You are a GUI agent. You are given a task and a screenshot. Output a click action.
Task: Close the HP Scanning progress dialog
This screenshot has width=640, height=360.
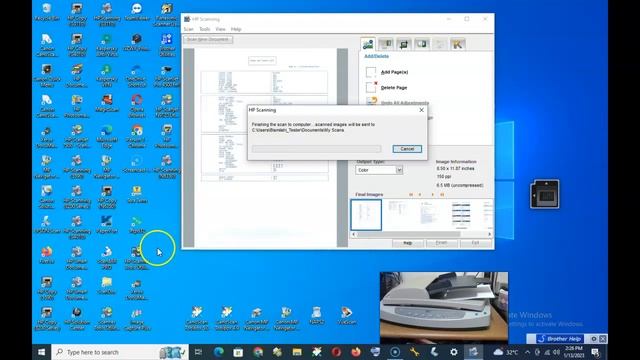point(422,110)
